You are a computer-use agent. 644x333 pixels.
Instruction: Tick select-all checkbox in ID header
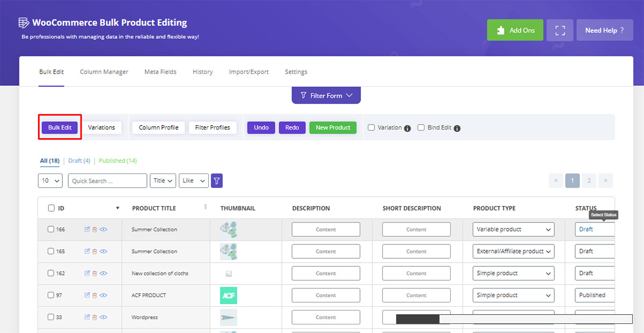(51, 208)
